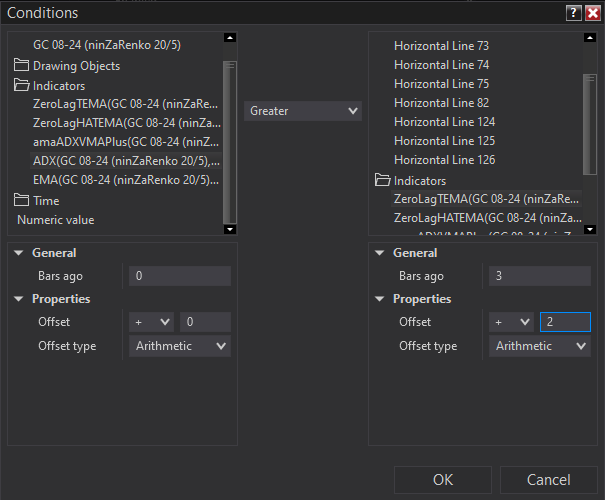Click the Indicators folder icon in left list
The image size is (605, 500).
22,86
